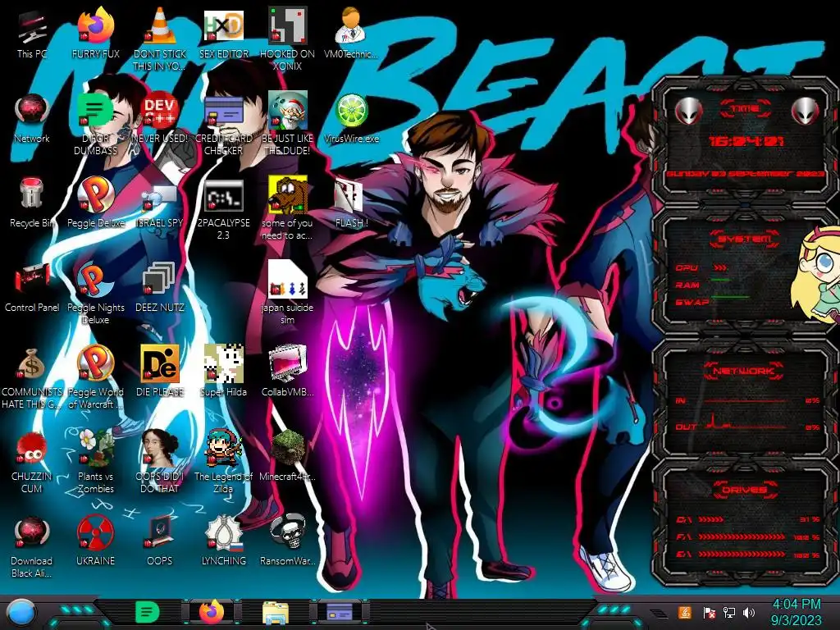Click the orange Java tray icon
Image resolution: width=840 pixels, height=630 pixels.
coord(685,612)
